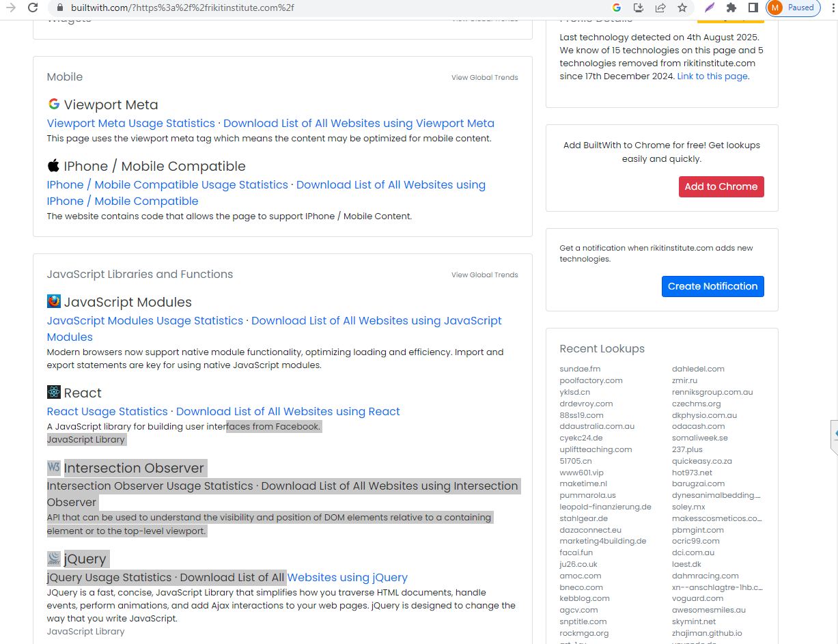
Task: Download List of All Websites using Viewport Meta
Action: (x=359, y=123)
